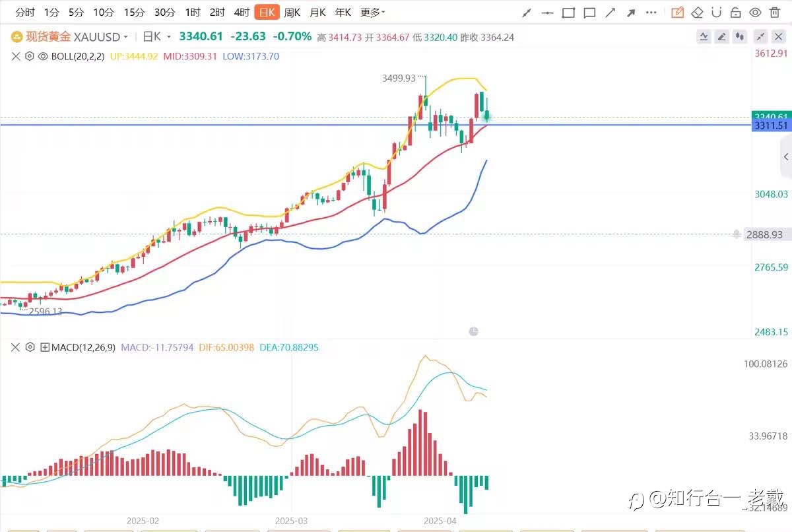
Task: Click the UP:3444.92 Bollinger value
Action: (x=134, y=57)
